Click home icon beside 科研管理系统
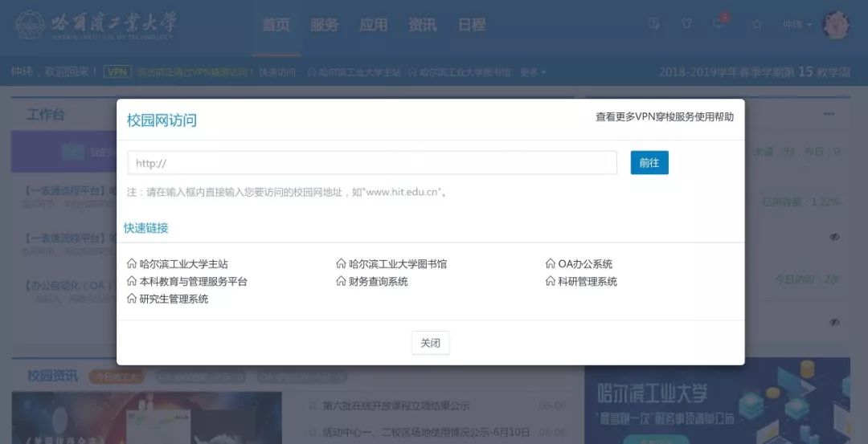Screen dimensions: 868x444 coord(551,281)
